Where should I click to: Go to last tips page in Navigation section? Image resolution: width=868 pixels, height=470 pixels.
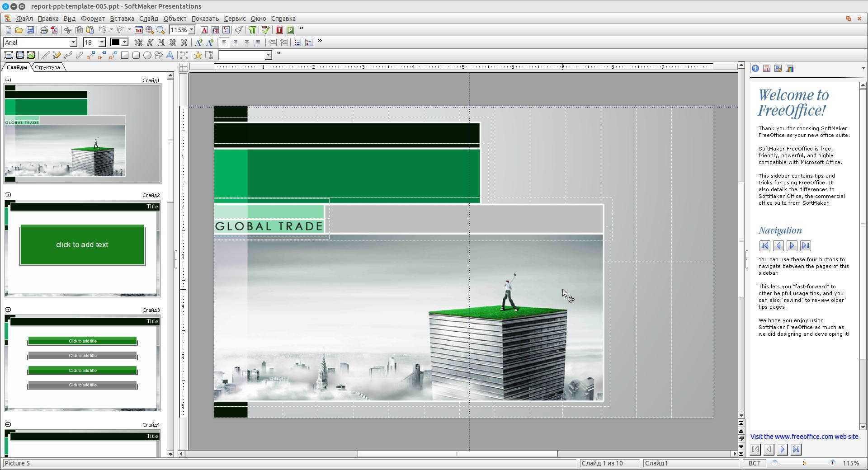click(x=805, y=246)
